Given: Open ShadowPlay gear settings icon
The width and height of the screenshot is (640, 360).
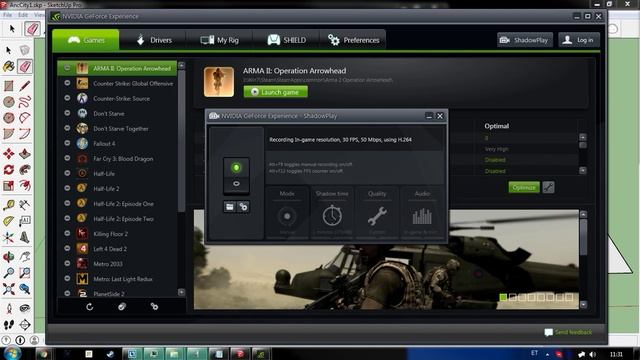Looking at the screenshot, I should click(x=243, y=207).
